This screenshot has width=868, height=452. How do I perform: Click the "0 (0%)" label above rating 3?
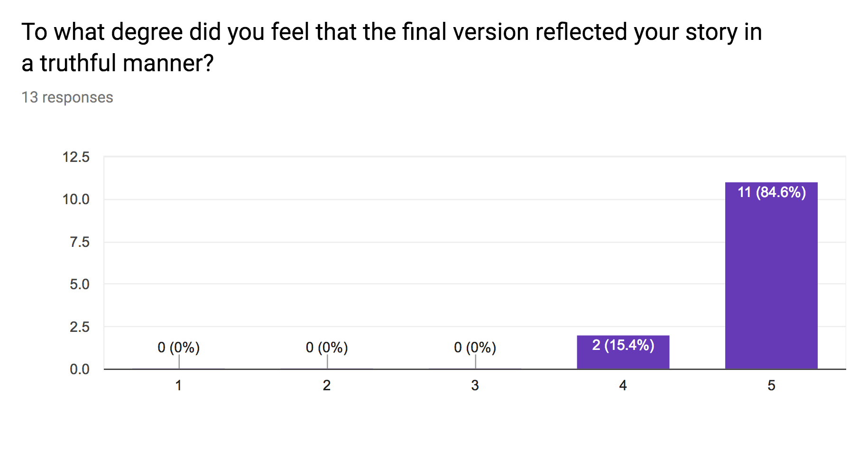[475, 348]
